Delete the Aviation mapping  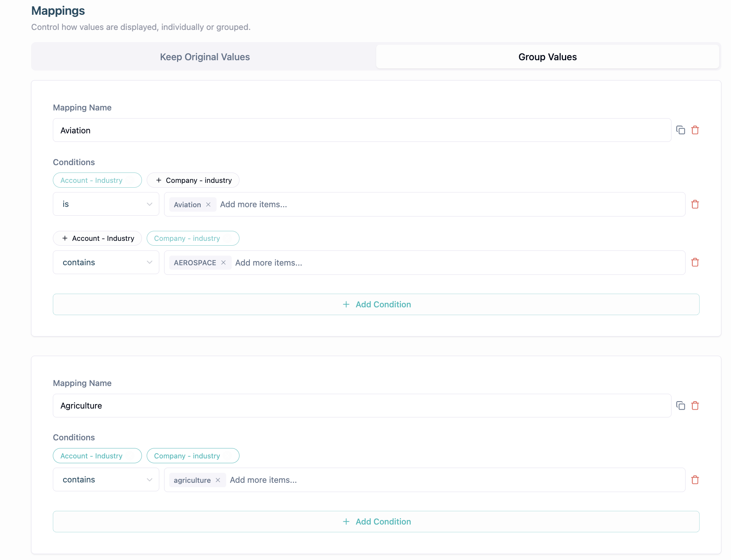(x=695, y=130)
